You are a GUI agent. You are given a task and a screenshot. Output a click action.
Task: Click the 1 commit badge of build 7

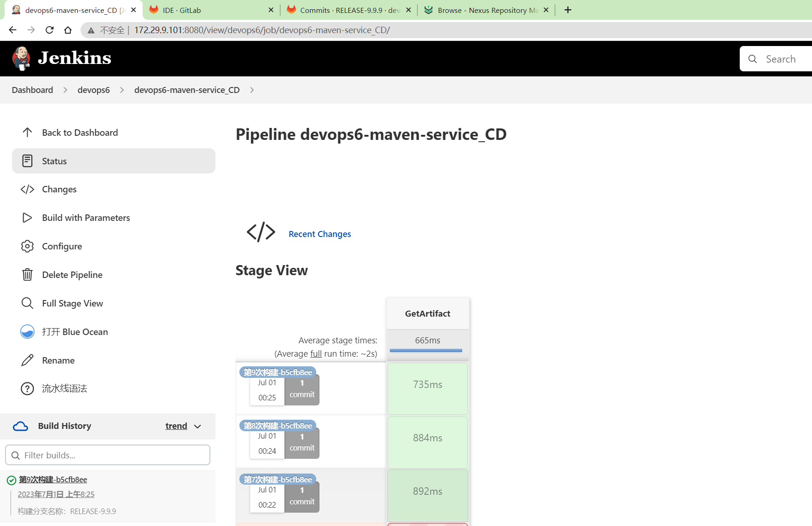(302, 497)
